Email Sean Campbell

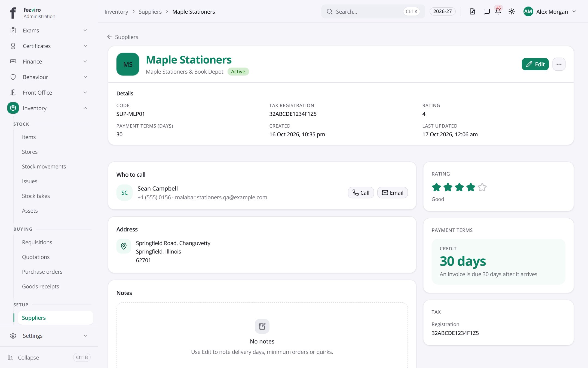coord(392,192)
